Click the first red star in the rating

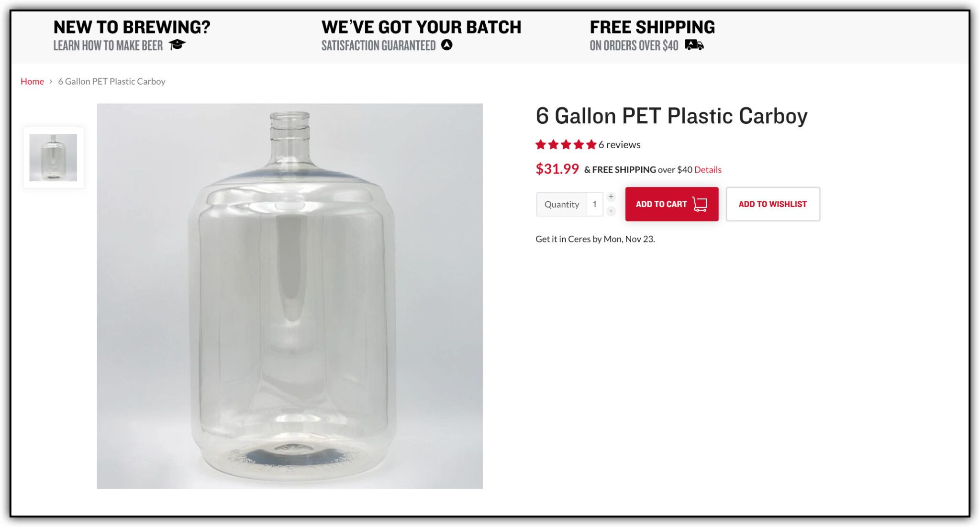(x=541, y=144)
